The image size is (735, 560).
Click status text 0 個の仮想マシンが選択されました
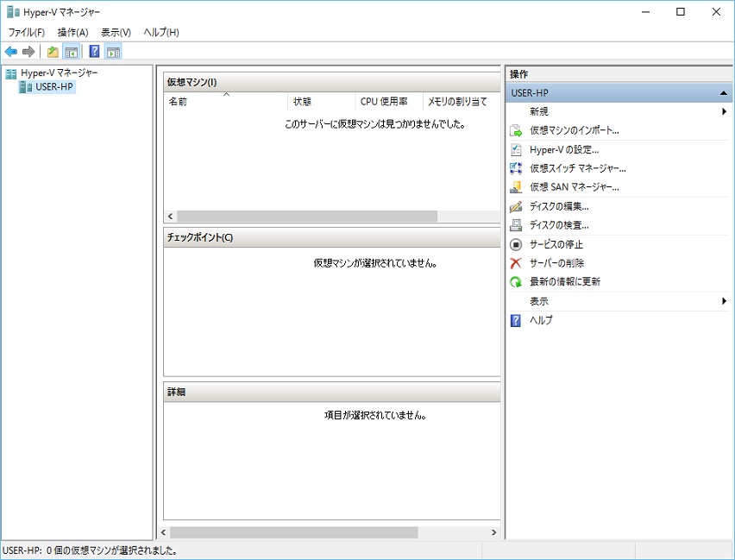point(111,551)
